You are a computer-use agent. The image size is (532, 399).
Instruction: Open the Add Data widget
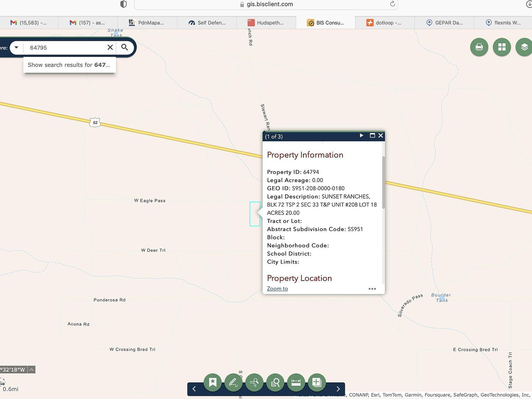[317, 382]
